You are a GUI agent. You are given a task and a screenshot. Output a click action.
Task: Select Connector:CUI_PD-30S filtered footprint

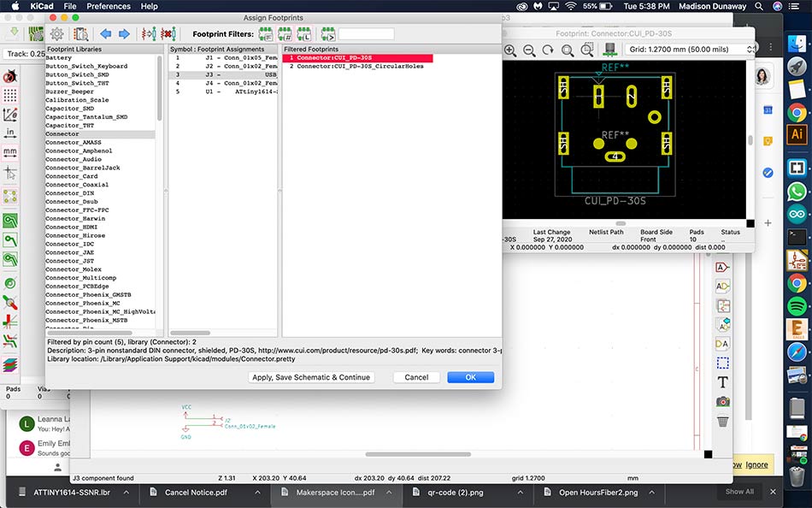pyautogui.click(x=358, y=57)
